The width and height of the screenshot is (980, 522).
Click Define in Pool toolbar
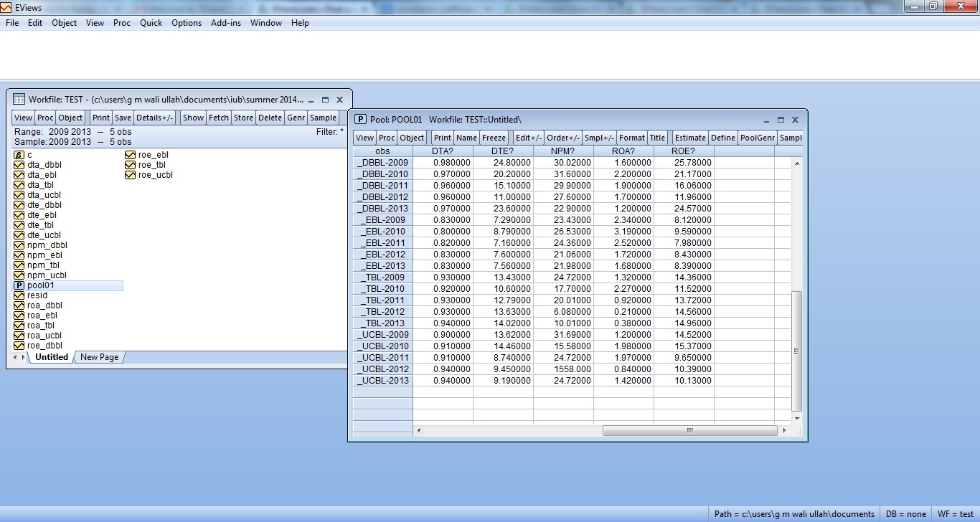[x=723, y=138]
